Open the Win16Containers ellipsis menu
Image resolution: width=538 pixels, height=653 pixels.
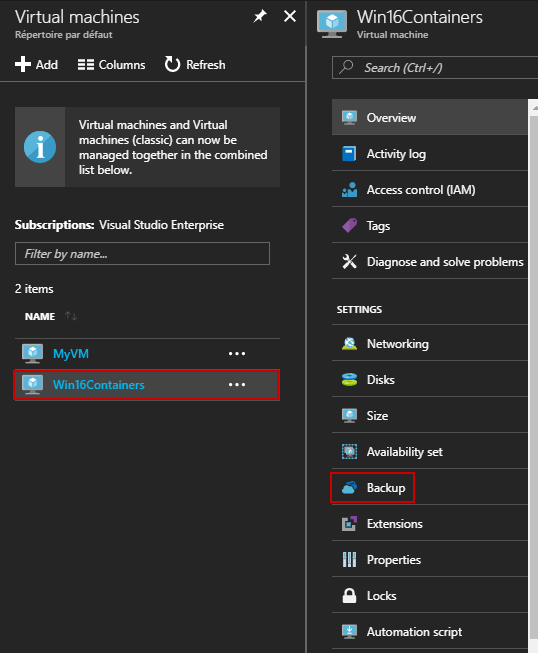pyautogui.click(x=237, y=384)
